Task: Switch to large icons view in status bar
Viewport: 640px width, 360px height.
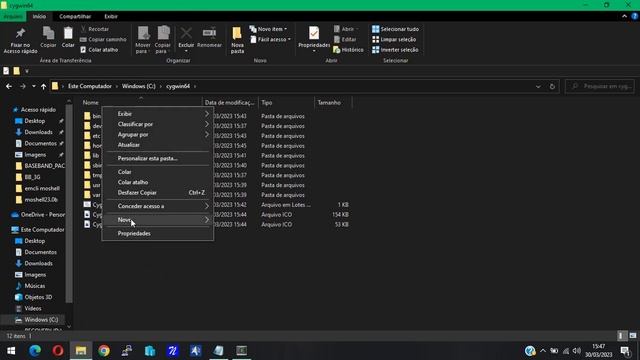Action: [x=633, y=336]
